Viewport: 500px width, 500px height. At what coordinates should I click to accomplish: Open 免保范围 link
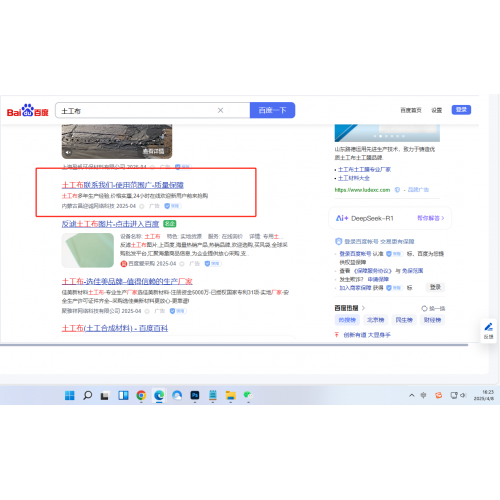[412, 271]
